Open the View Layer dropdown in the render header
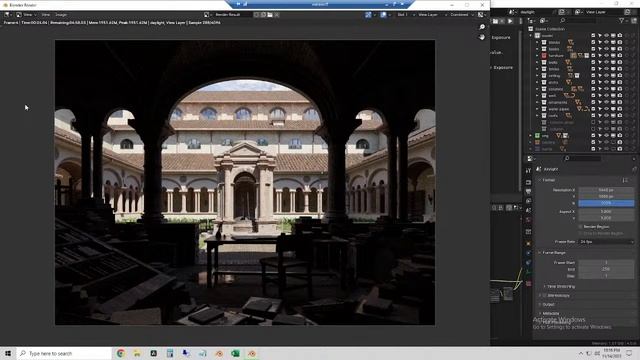The image size is (640, 360). point(432,15)
